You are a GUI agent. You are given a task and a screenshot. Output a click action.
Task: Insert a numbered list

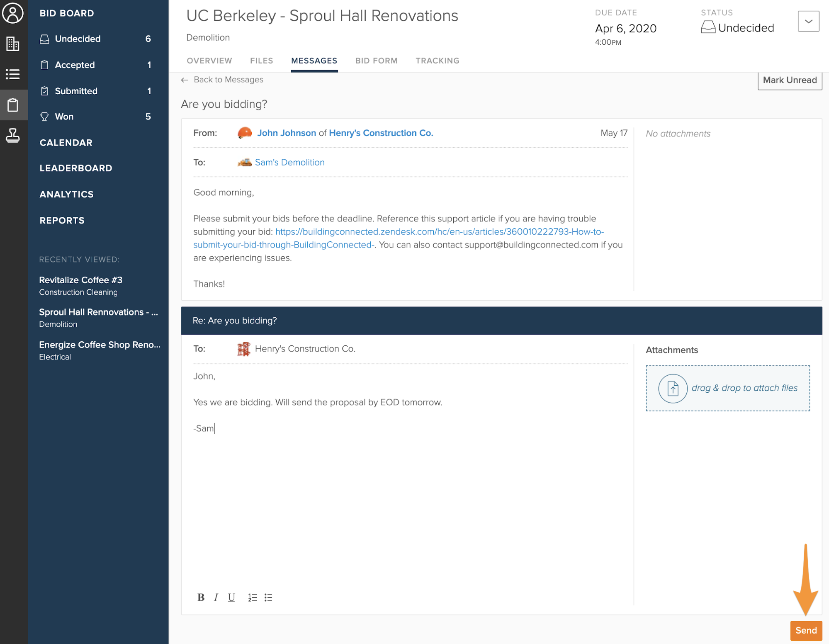[x=252, y=597]
